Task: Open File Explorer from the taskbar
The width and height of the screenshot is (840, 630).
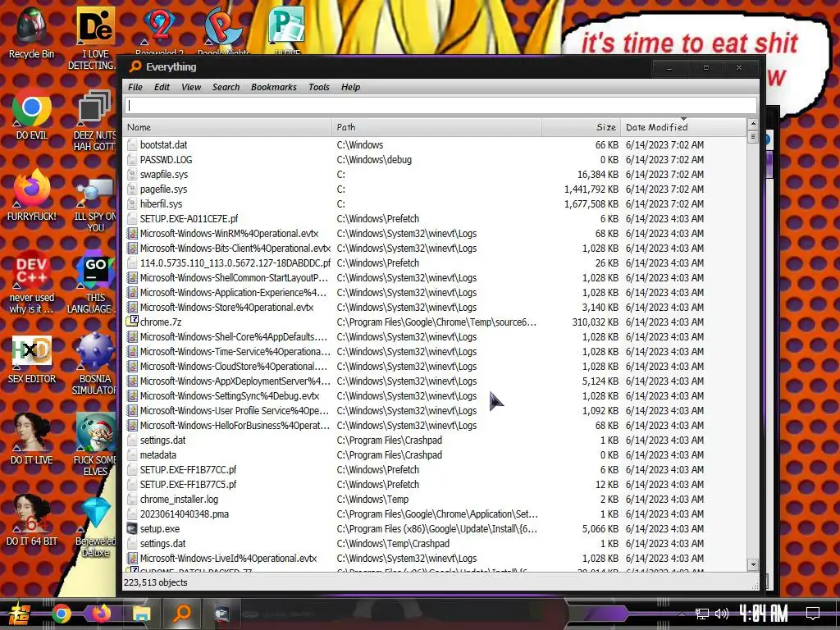Action: tap(142, 614)
